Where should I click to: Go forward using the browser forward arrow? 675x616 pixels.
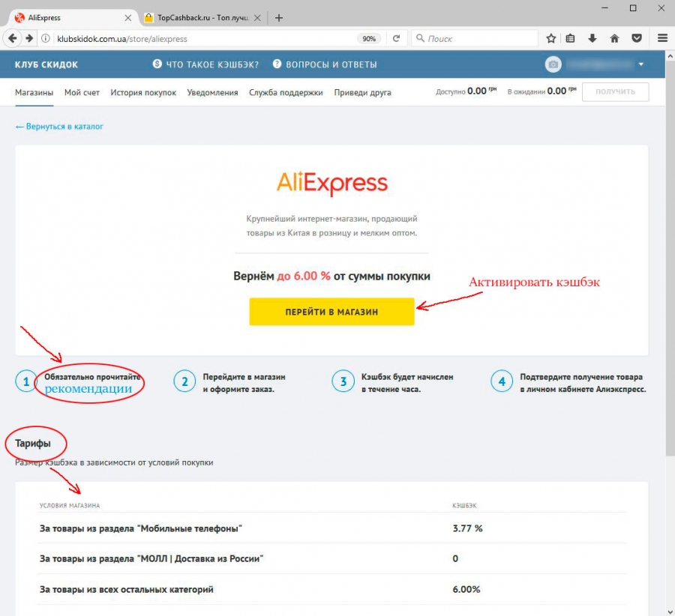[29, 38]
